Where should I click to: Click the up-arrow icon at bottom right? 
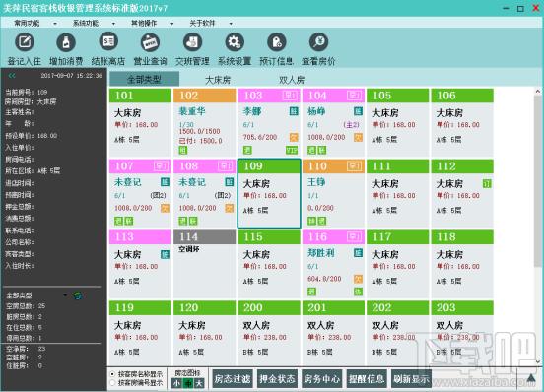point(531,378)
